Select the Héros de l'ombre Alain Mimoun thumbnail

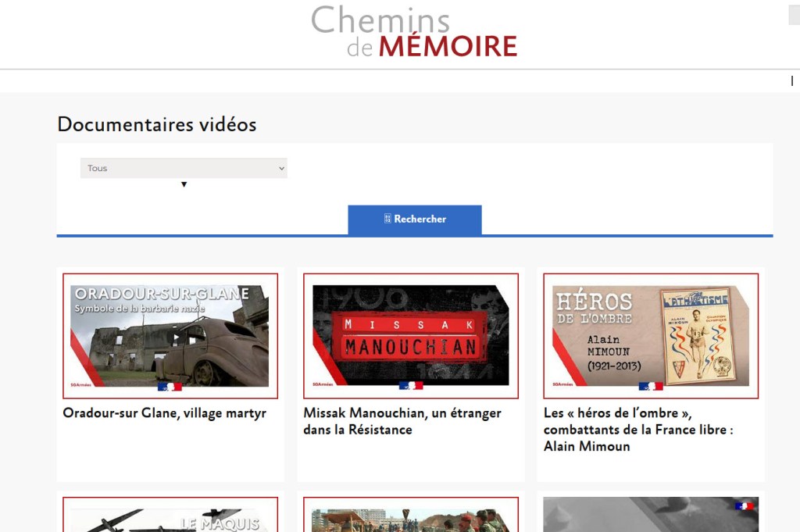click(651, 336)
